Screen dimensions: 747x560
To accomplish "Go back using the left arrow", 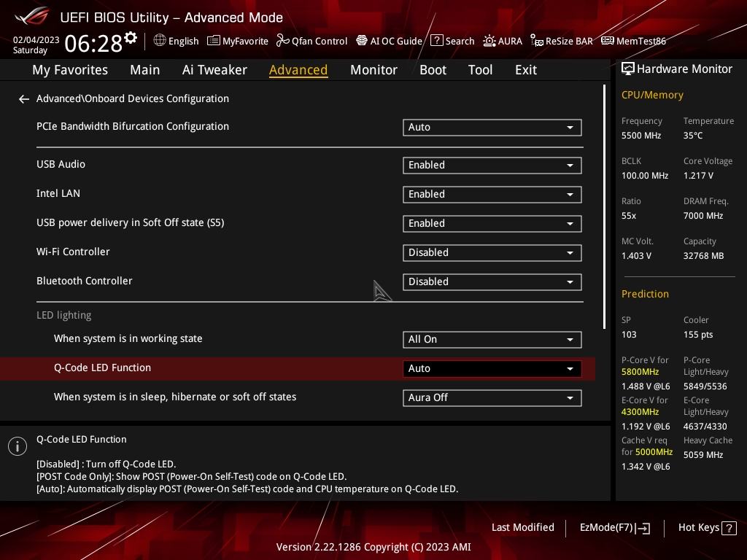I will point(24,99).
